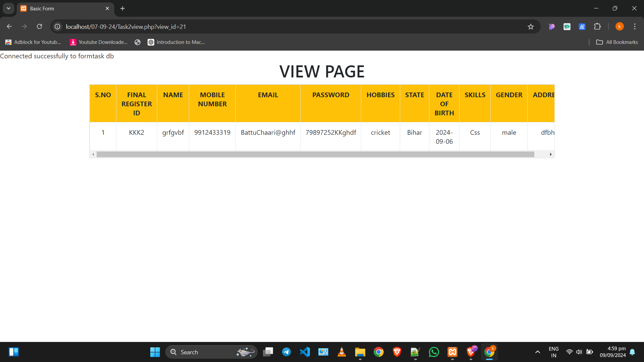644x362 pixels.
Task: Click the site information icon in the address bar
Action: point(58,26)
